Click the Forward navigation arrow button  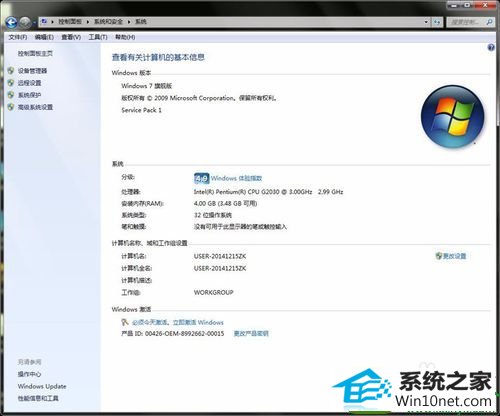pos(25,22)
